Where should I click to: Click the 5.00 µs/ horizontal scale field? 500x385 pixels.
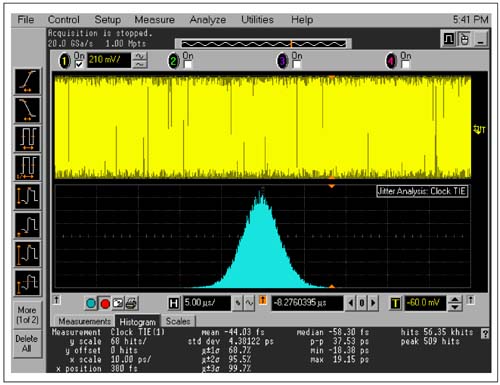207,303
